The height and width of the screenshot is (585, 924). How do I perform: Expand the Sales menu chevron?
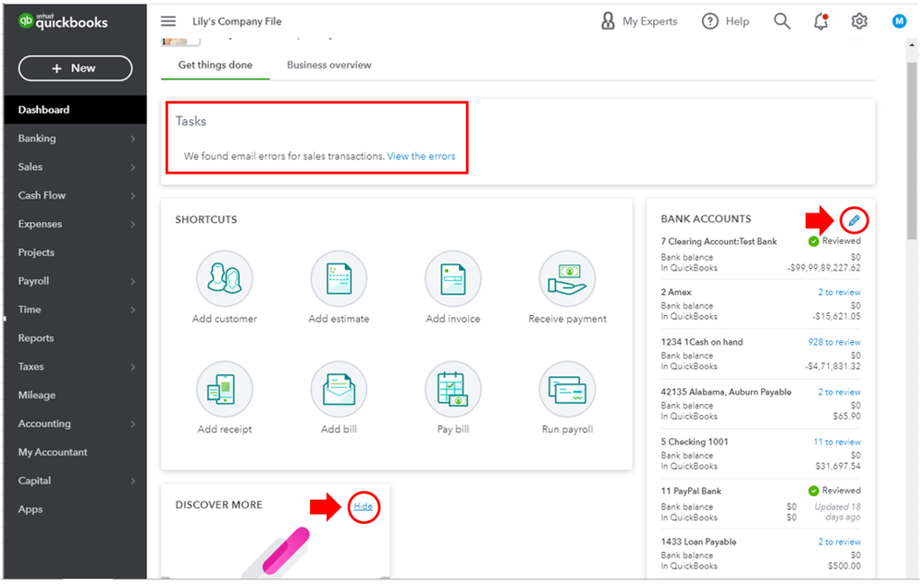(x=133, y=167)
